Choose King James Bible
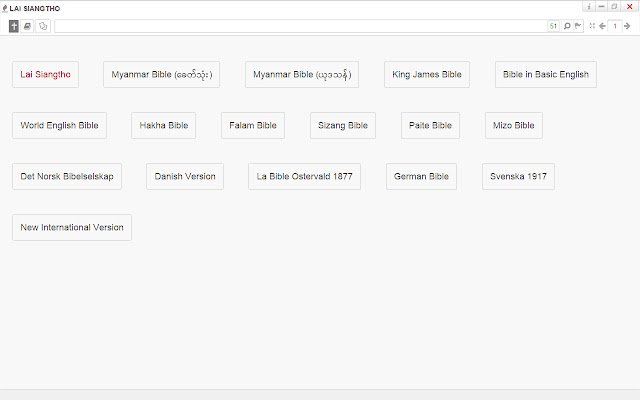Image resolution: width=640 pixels, height=400 pixels. tap(427, 74)
